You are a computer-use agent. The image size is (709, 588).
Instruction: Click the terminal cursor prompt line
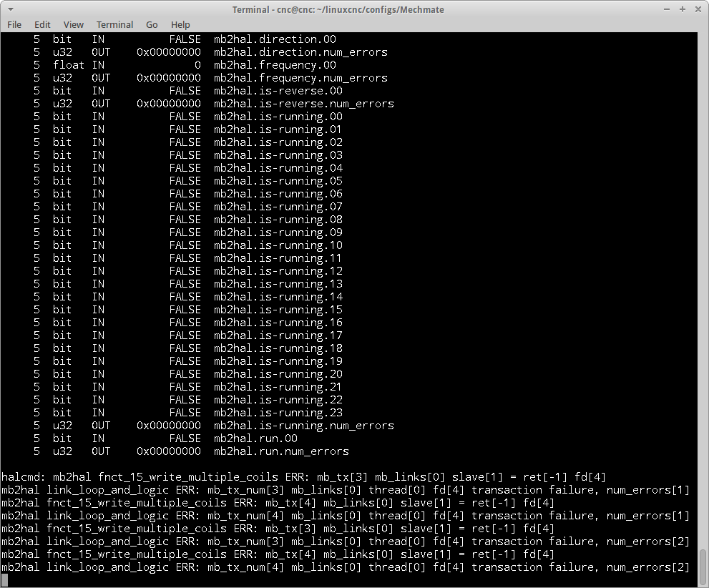tap(4, 580)
